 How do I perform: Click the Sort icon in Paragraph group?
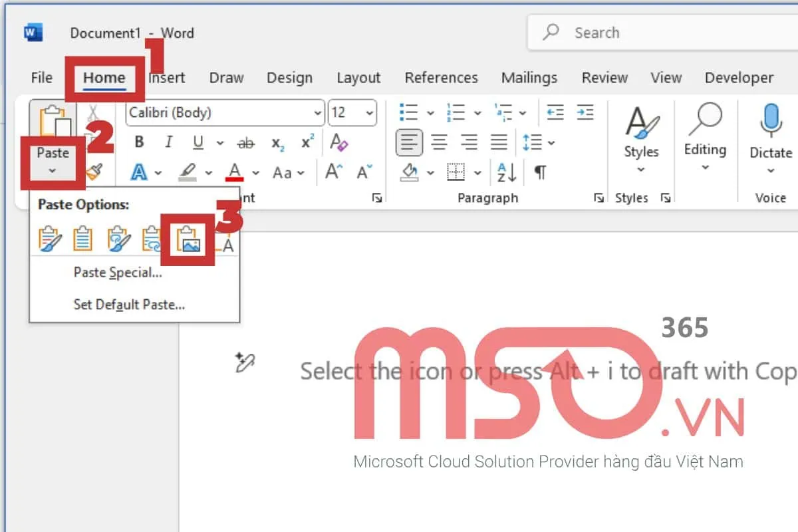(505, 172)
